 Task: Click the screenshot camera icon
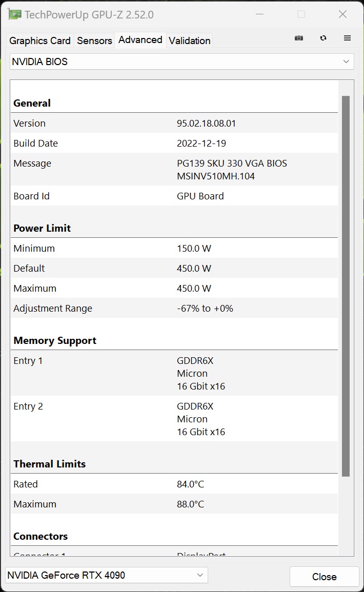coord(299,38)
